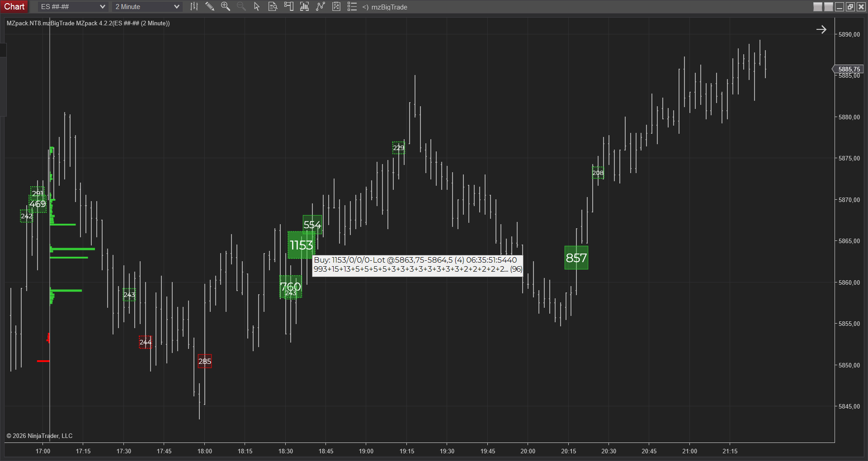Select the red 285 sell trade marker
Viewport: 868px width, 461px height.
(205, 361)
